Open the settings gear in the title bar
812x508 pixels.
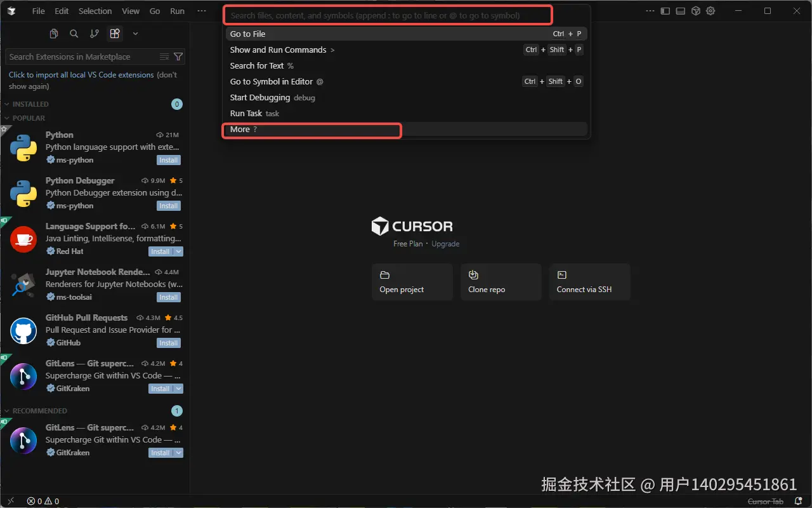pos(710,11)
